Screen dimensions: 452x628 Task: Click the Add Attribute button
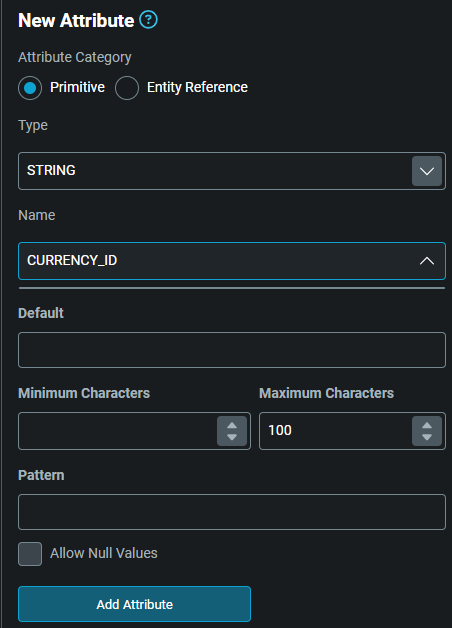pos(135,604)
